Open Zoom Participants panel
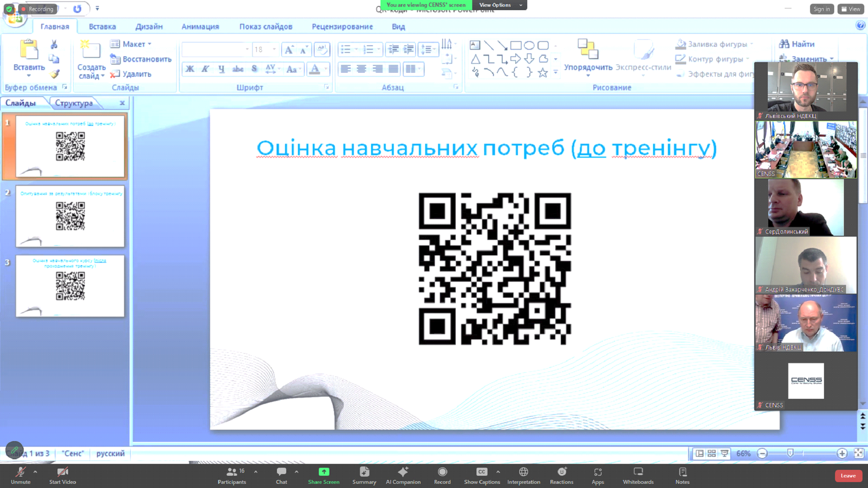Image resolution: width=868 pixels, height=488 pixels. pos(232,475)
